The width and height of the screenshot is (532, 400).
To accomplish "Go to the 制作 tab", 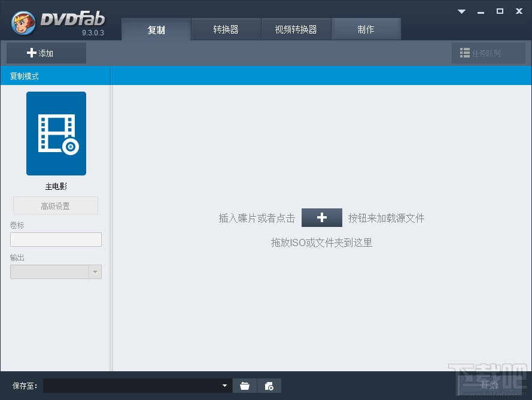I will [x=366, y=29].
